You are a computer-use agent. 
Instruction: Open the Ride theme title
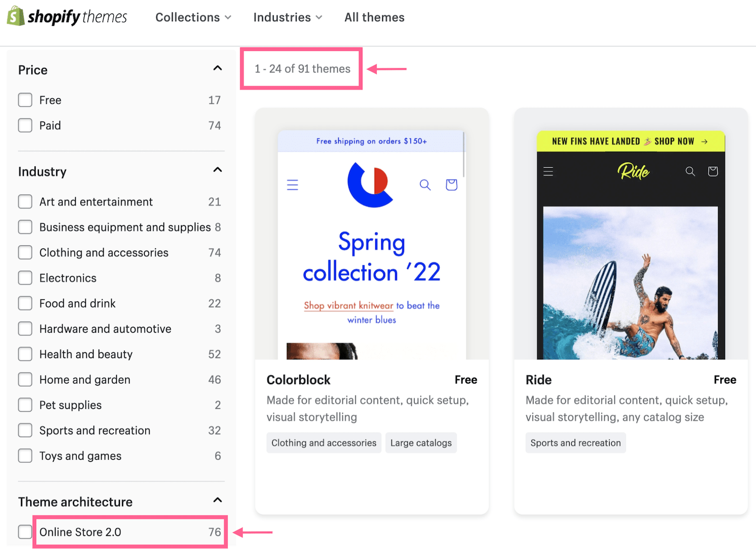(x=538, y=380)
